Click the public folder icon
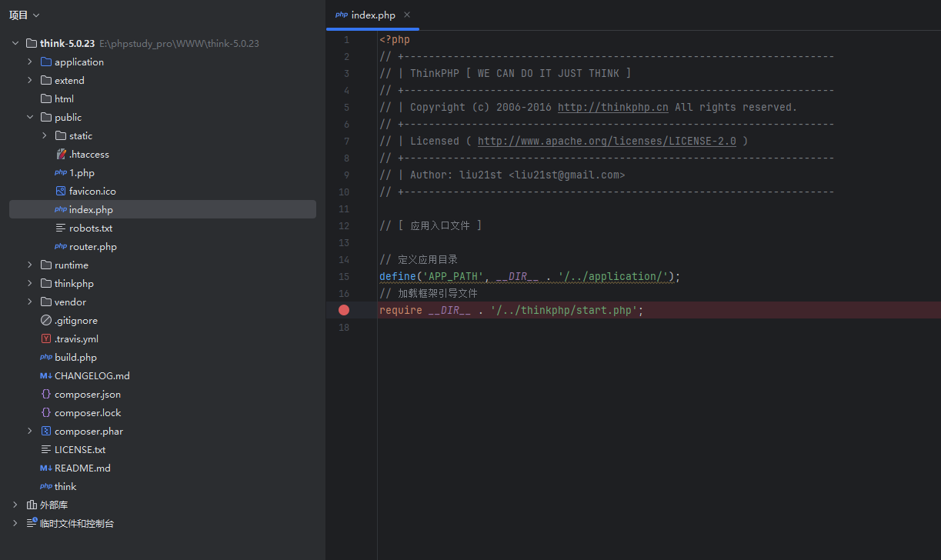The height and width of the screenshot is (560, 941). coord(46,118)
